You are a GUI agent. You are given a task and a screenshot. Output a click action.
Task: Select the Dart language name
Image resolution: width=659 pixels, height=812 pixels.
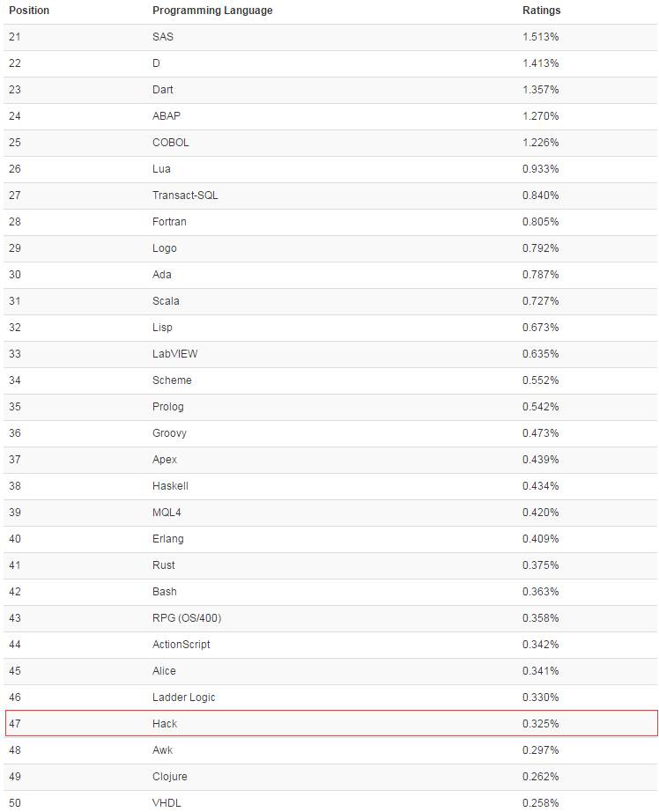[163, 90]
